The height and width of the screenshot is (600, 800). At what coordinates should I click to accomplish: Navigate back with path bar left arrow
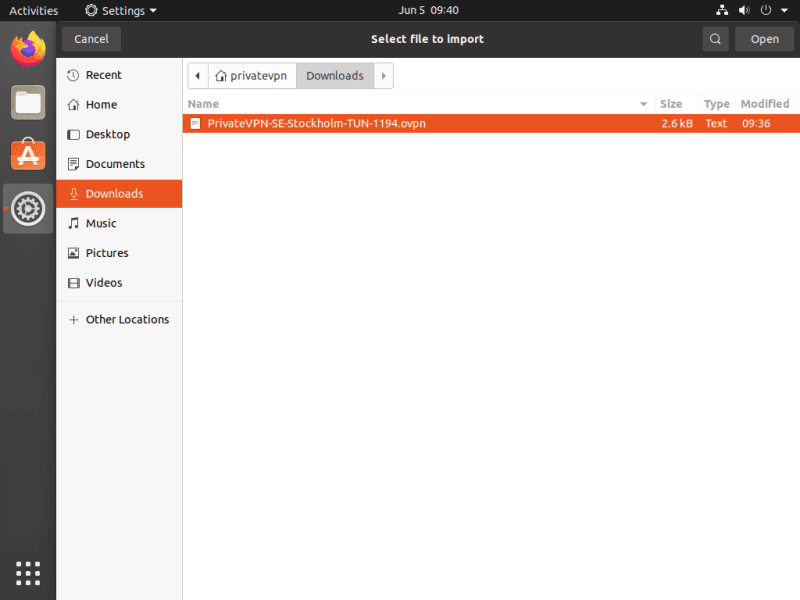(197, 76)
